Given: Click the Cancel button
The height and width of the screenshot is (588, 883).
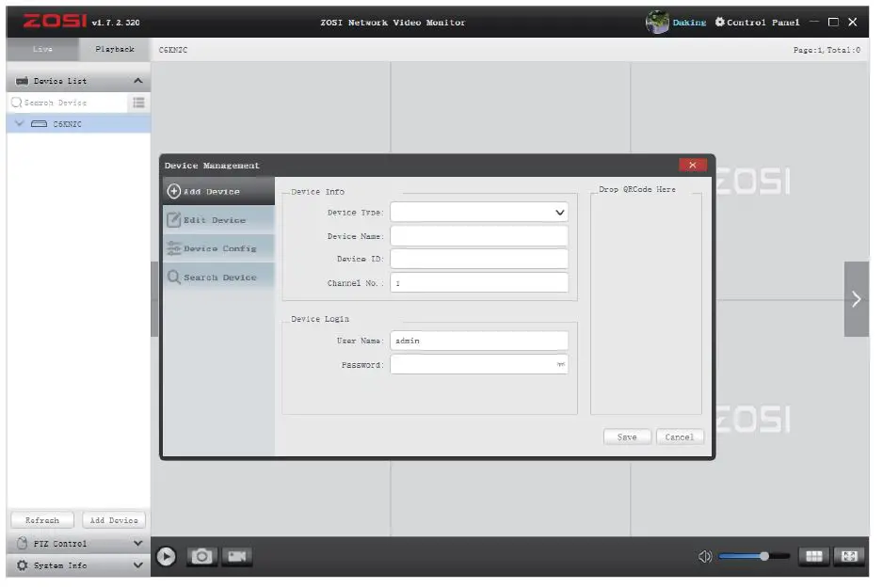Looking at the screenshot, I should point(680,437).
